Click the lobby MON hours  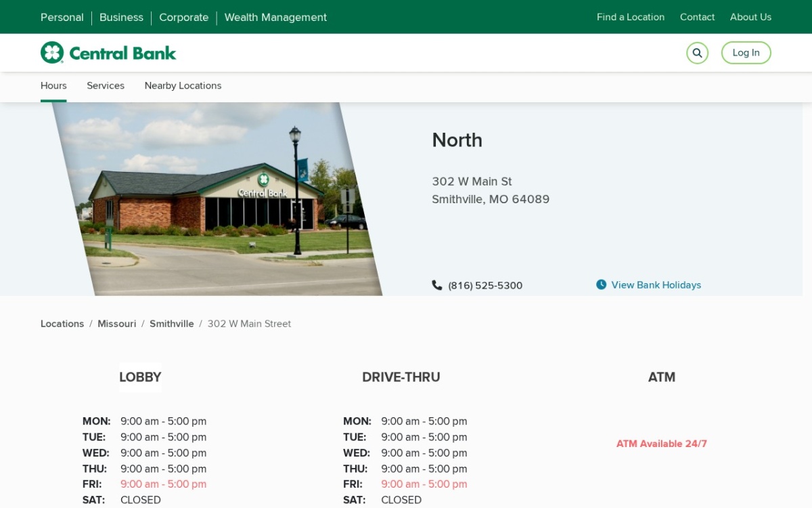pyautogui.click(x=164, y=421)
